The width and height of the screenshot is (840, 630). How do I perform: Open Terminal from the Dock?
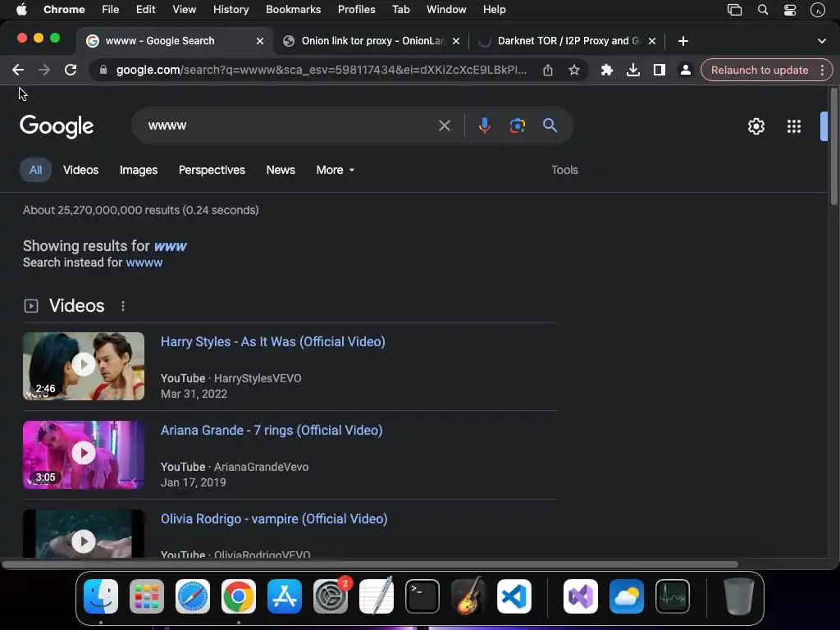(x=422, y=596)
